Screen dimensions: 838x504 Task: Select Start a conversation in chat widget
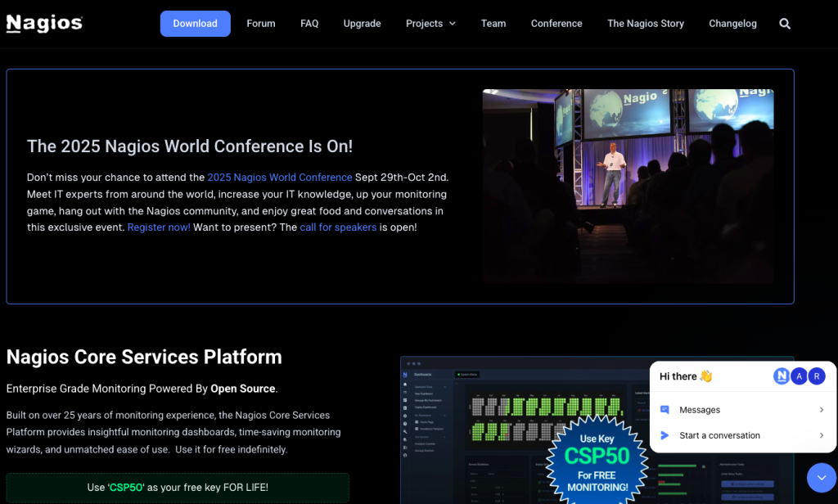[742, 435]
